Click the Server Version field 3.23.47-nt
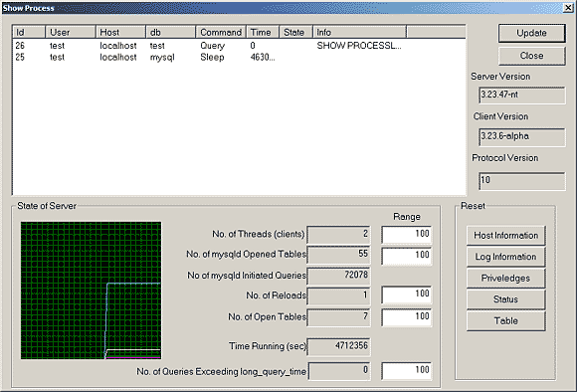 pos(522,95)
